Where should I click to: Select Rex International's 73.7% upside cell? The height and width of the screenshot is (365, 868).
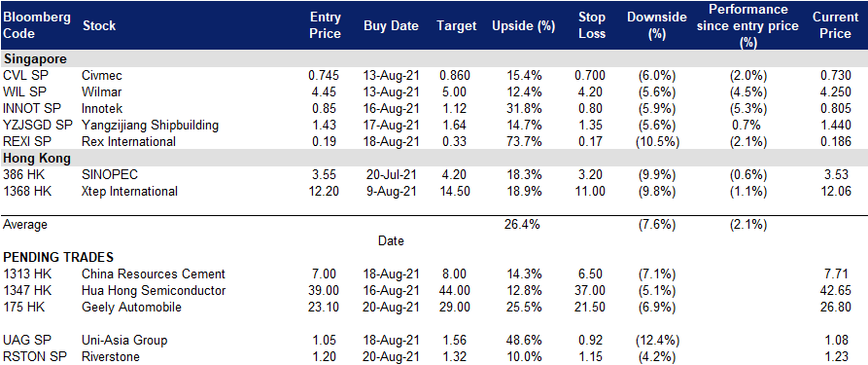coord(524,141)
